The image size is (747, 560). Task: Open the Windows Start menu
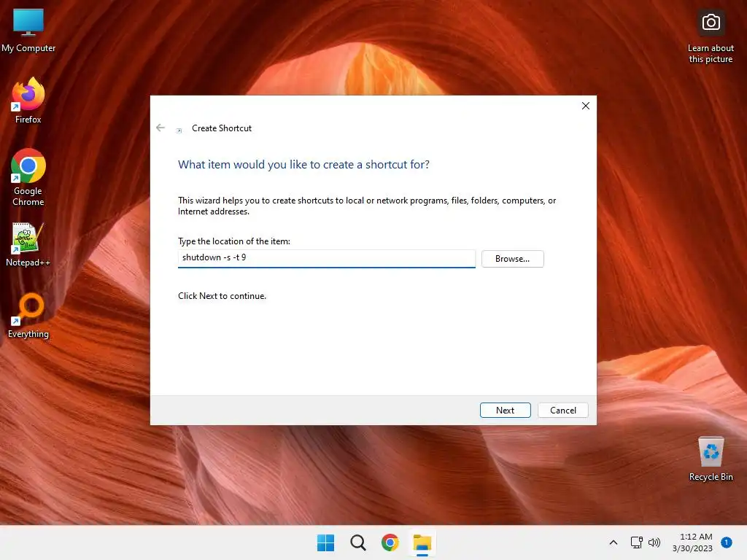pyautogui.click(x=326, y=542)
